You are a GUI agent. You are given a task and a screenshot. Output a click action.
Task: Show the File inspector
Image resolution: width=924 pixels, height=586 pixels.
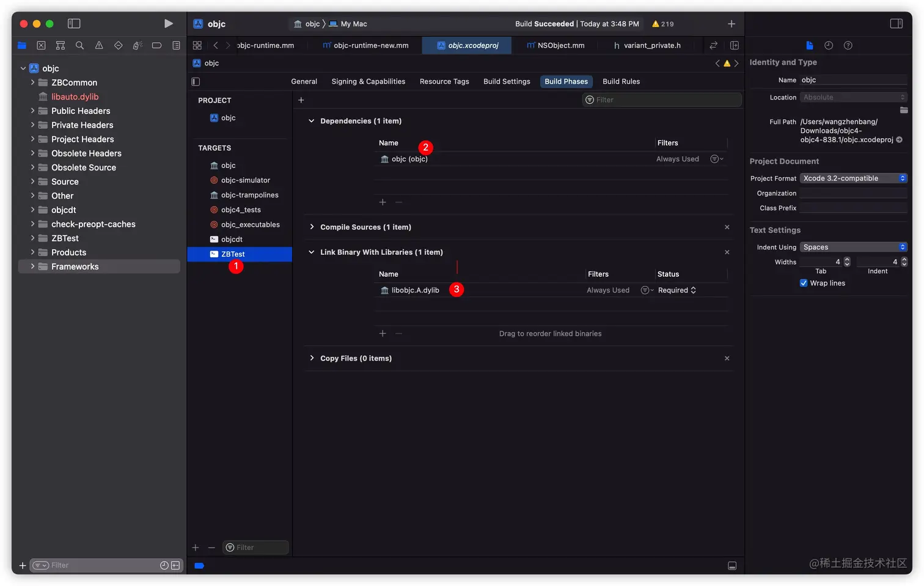point(810,45)
